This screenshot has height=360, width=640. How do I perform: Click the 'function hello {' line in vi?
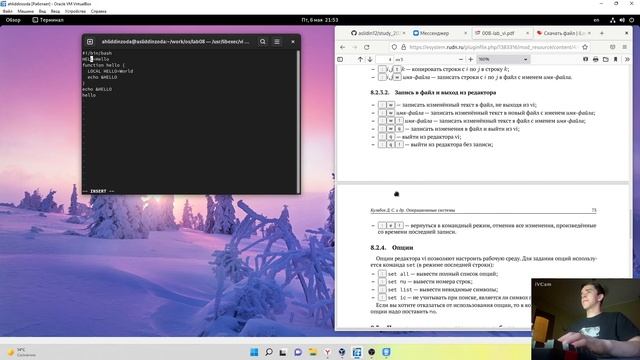pyautogui.click(x=104, y=65)
